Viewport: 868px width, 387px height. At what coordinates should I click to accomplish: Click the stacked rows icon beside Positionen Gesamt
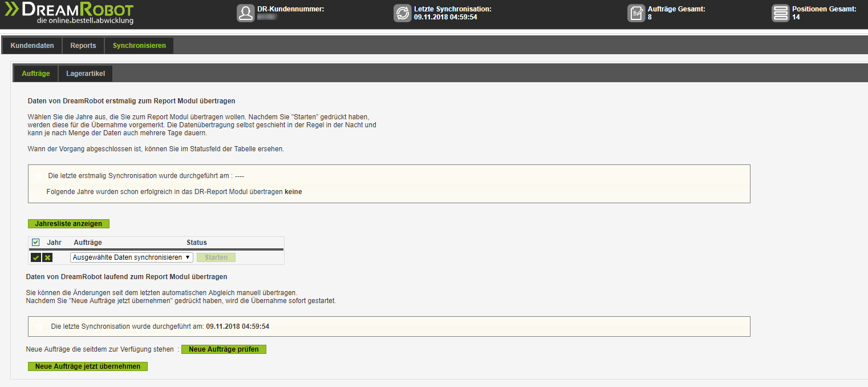pos(780,13)
